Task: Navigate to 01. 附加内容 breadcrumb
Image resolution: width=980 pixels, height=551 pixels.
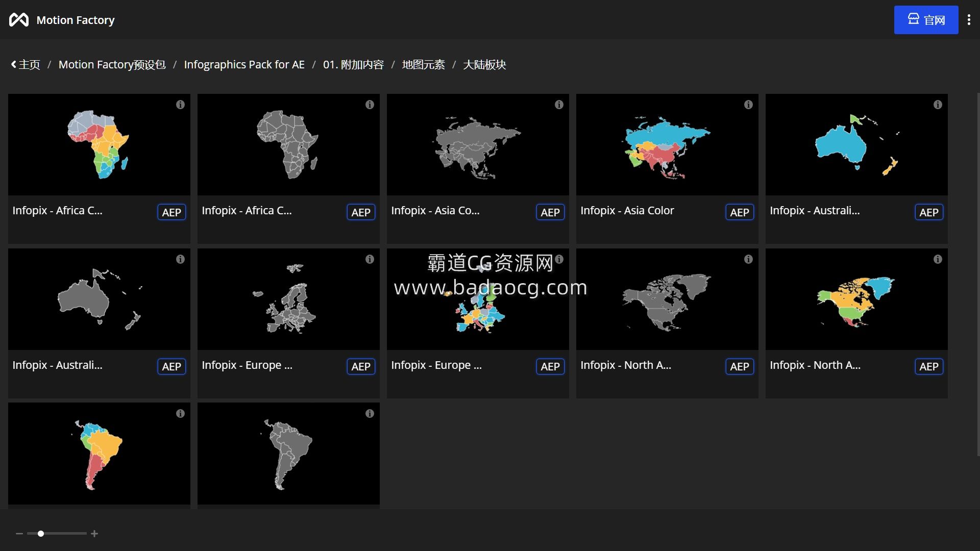Action: click(x=353, y=65)
